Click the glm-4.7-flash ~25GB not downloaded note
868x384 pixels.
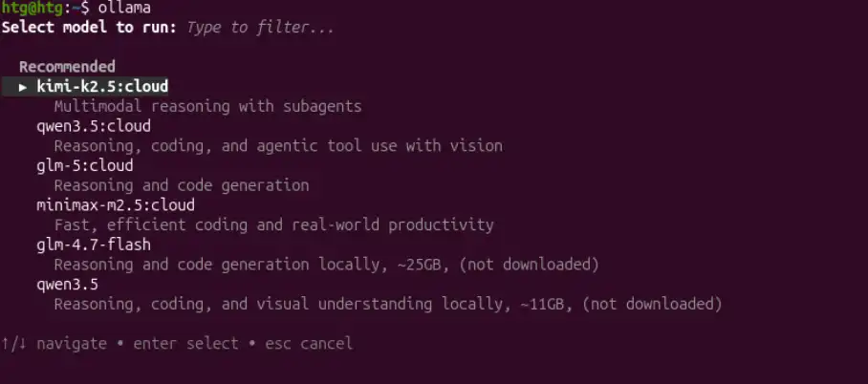[326, 265]
